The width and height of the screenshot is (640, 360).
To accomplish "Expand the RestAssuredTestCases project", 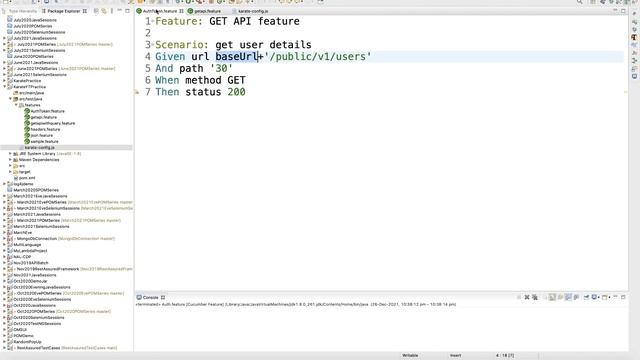I will click(5, 348).
